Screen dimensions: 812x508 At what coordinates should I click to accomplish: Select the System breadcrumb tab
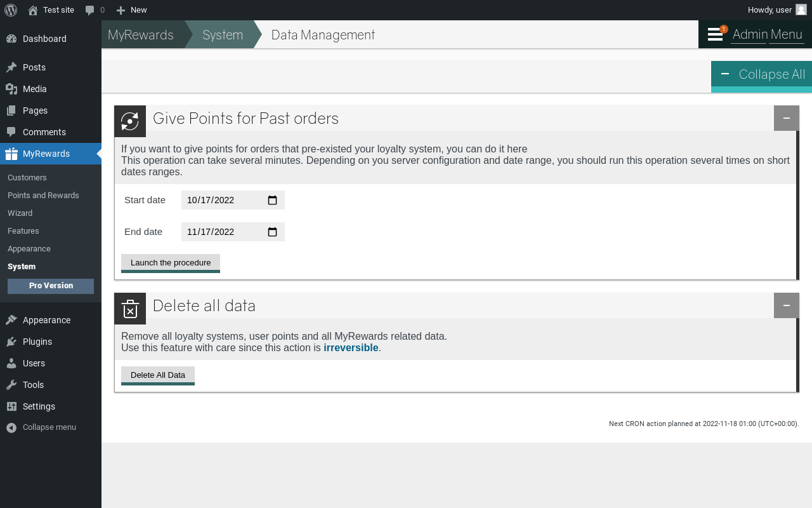click(223, 35)
